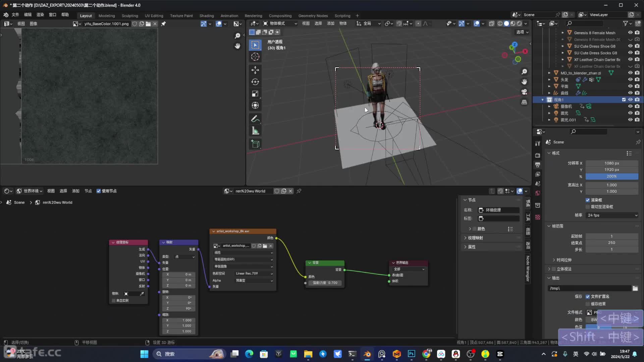Viewport: 644px width, 362px height.
Task: Toggle Render Region checkbox
Action: point(588,200)
